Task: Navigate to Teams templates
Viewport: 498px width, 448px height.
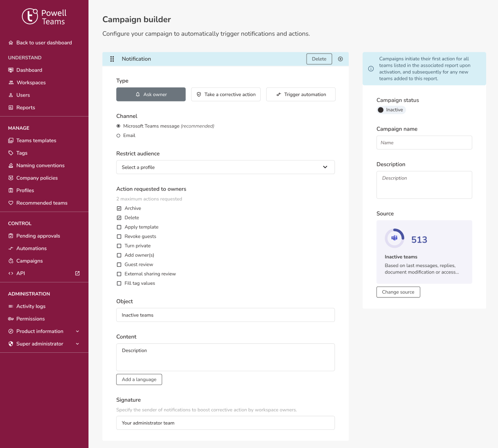Action: pyautogui.click(x=36, y=140)
